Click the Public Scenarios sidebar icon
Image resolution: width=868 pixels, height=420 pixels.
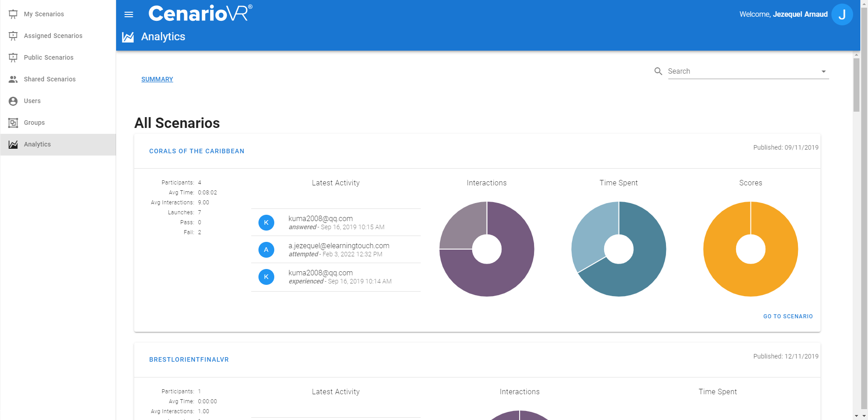tap(13, 57)
